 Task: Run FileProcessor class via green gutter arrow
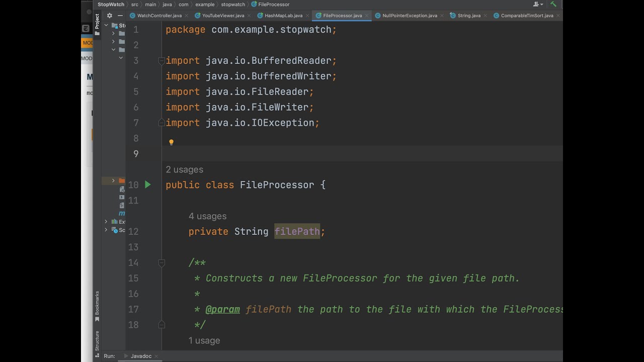pos(148,185)
